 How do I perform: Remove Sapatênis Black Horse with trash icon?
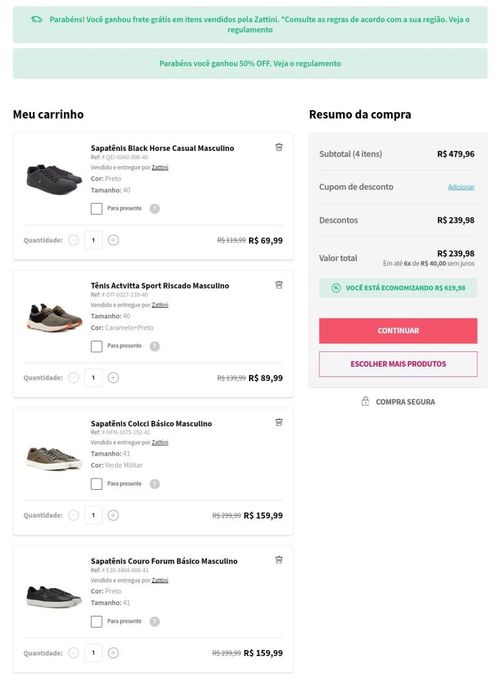point(279,147)
